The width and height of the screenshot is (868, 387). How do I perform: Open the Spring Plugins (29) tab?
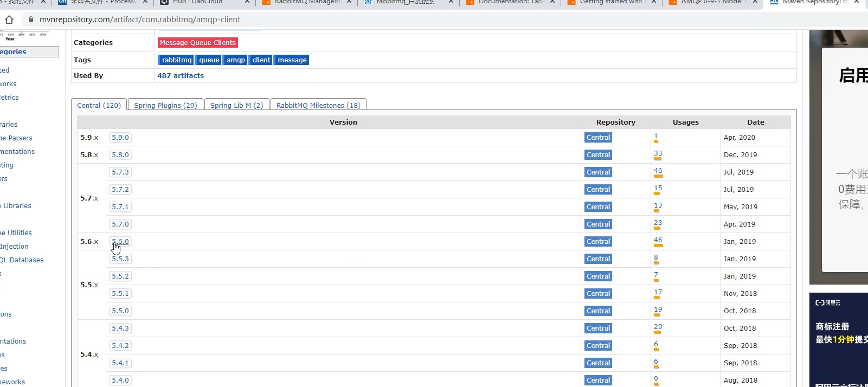[x=165, y=105]
